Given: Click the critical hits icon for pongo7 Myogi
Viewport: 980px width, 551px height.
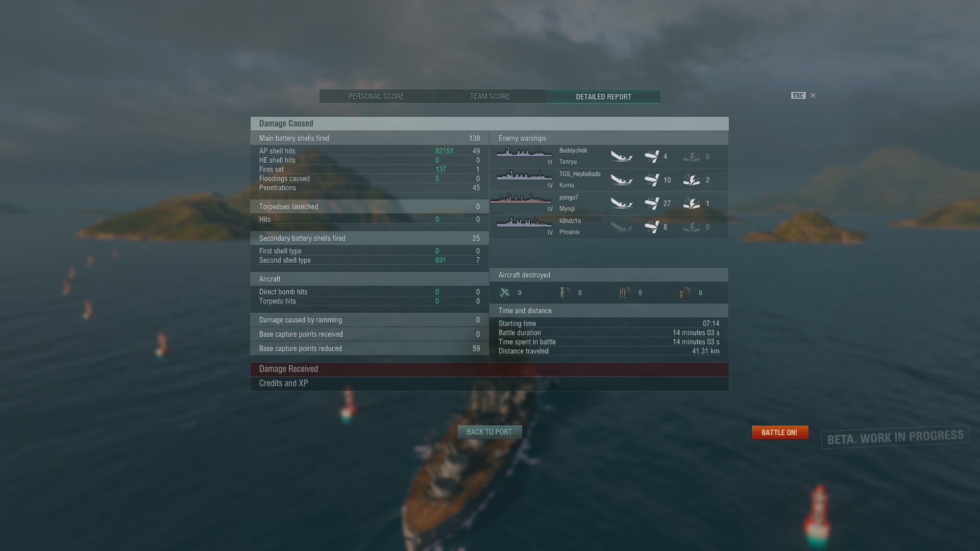Looking at the screenshot, I should [692, 203].
